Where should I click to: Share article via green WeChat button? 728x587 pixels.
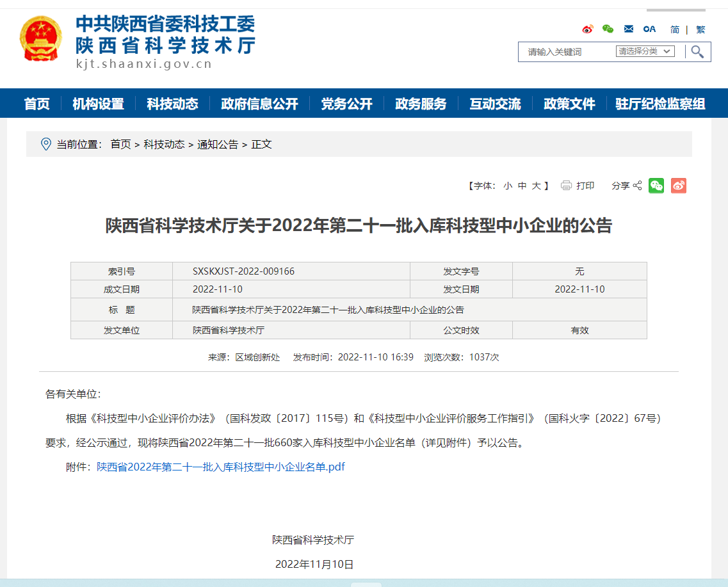click(656, 186)
